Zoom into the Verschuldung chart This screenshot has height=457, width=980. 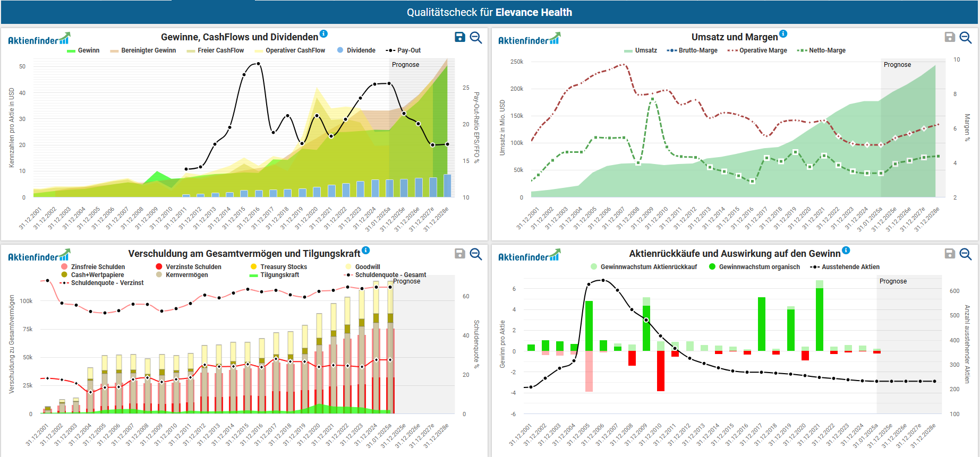(476, 254)
